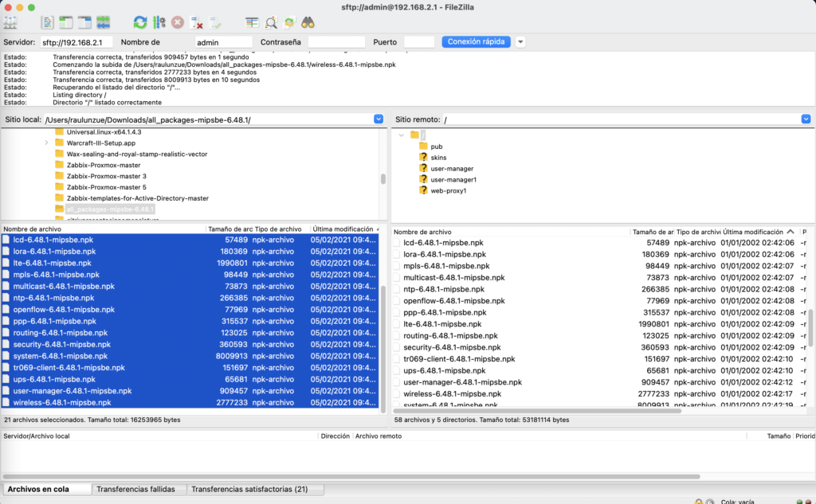
Task: Open the Conexión rápida history dropdown
Action: point(520,41)
